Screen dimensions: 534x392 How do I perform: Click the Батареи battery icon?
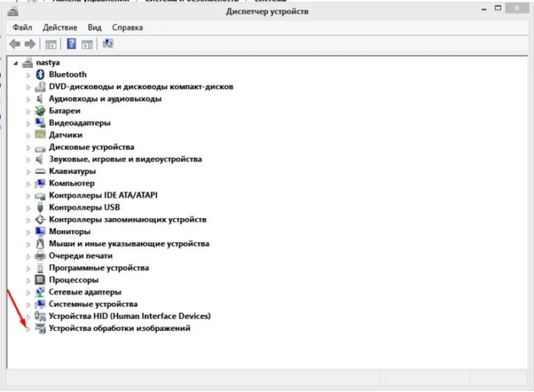coord(40,111)
